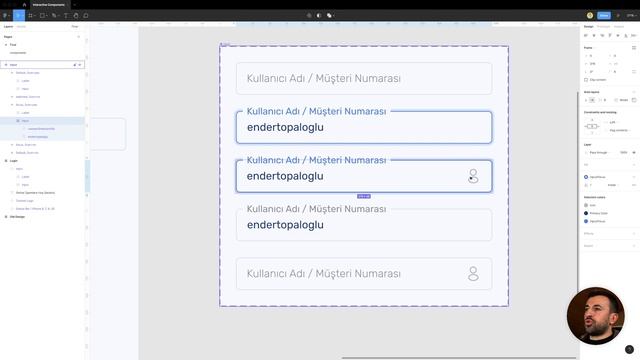Click the Align left icon

pyautogui.click(x=586, y=36)
